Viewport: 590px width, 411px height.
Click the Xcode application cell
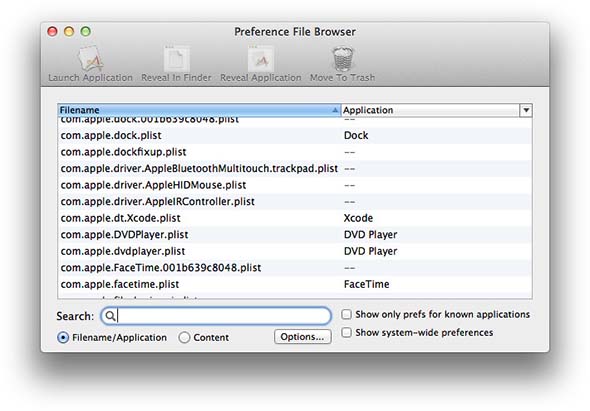pos(358,218)
